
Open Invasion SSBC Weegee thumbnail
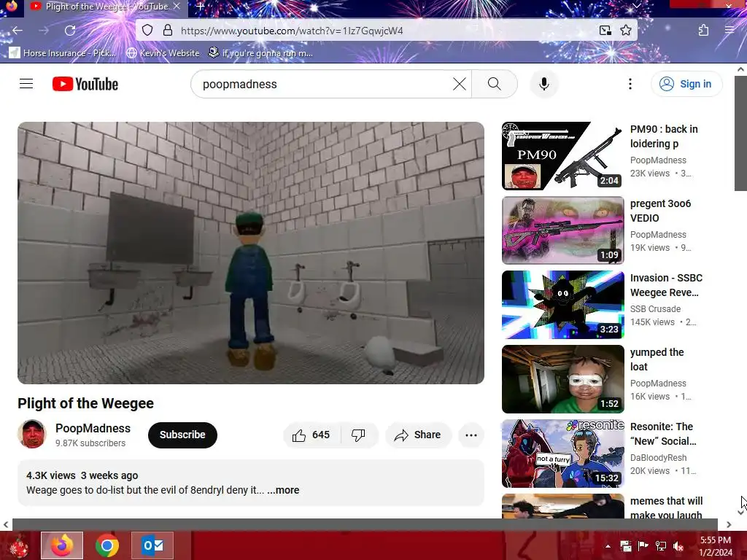[x=562, y=304]
